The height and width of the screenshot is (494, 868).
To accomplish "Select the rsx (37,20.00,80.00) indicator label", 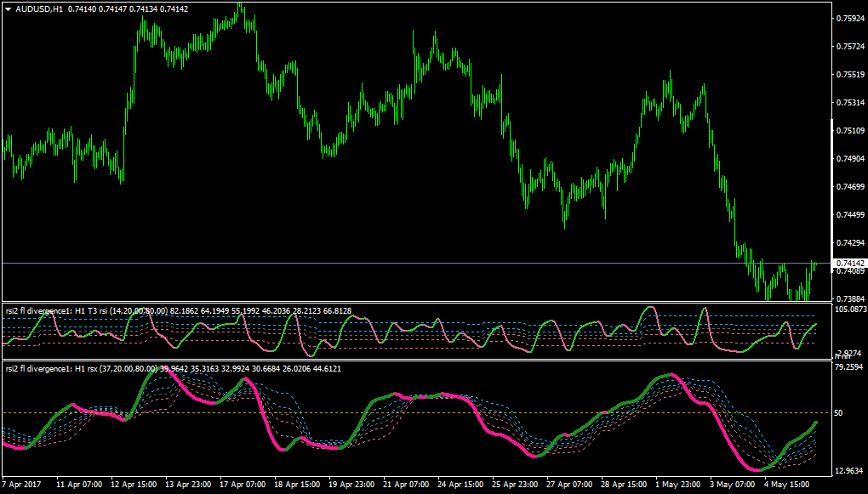I will [x=115, y=368].
